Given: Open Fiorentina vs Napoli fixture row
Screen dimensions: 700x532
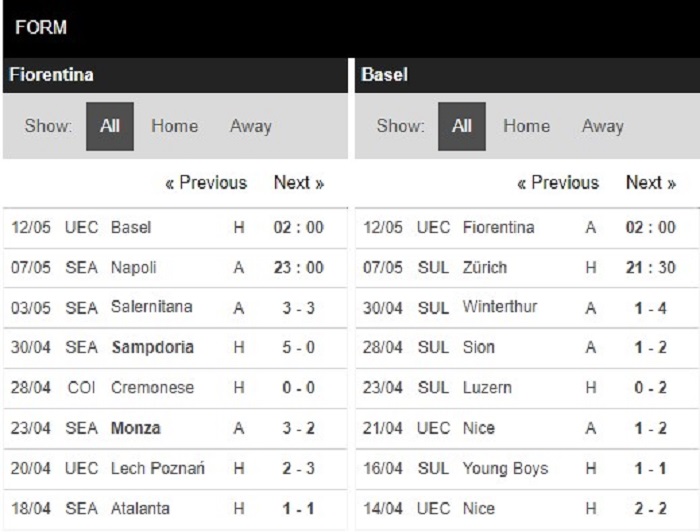Looking at the screenshot, I should (175, 268).
